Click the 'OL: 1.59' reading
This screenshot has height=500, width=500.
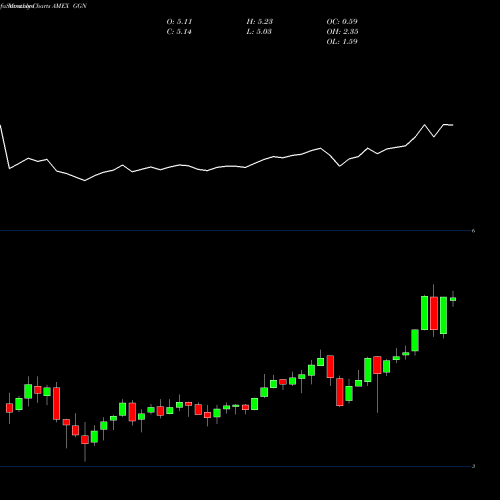click(x=342, y=42)
